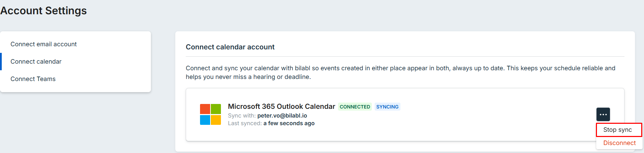Click the 'Last synced:' label
644x153 pixels.
tap(245, 123)
